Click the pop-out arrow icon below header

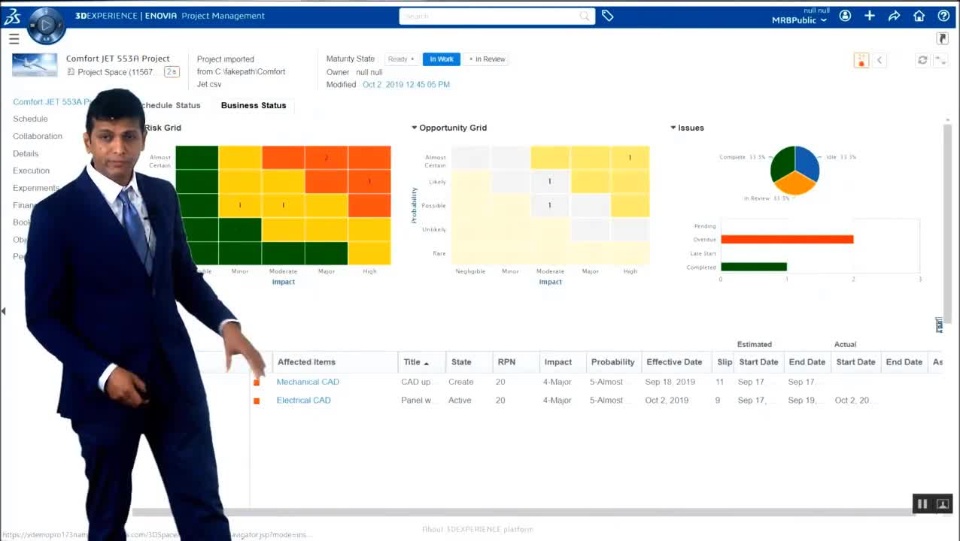[x=943, y=39]
